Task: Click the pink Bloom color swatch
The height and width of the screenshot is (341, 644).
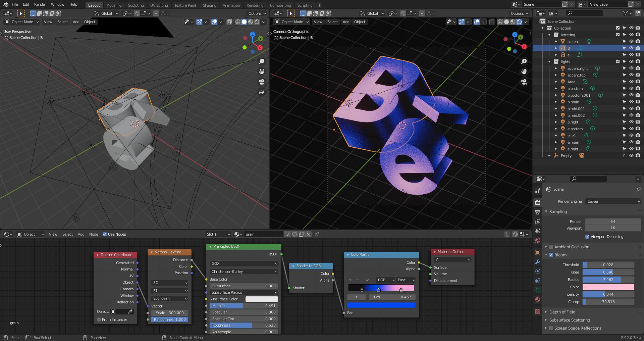Action: pyautogui.click(x=608, y=287)
